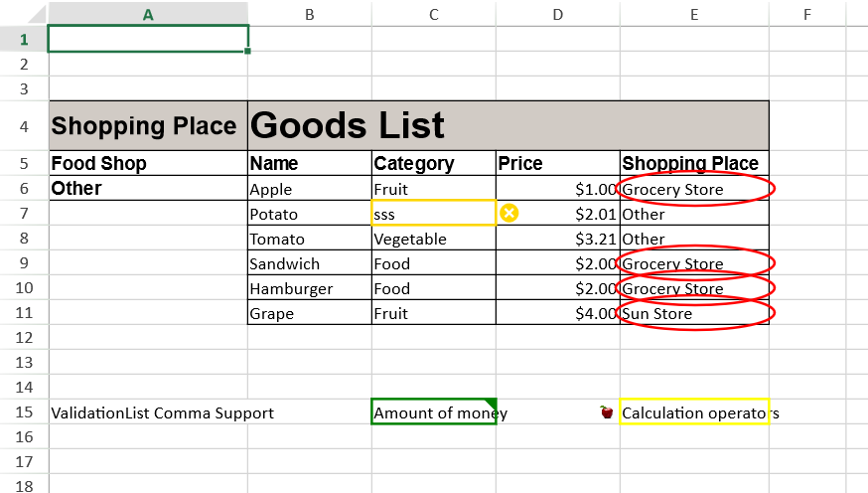Click the 'Shopping Place' title cell in row 4
Screen dimensions: 868x493
pos(148,126)
